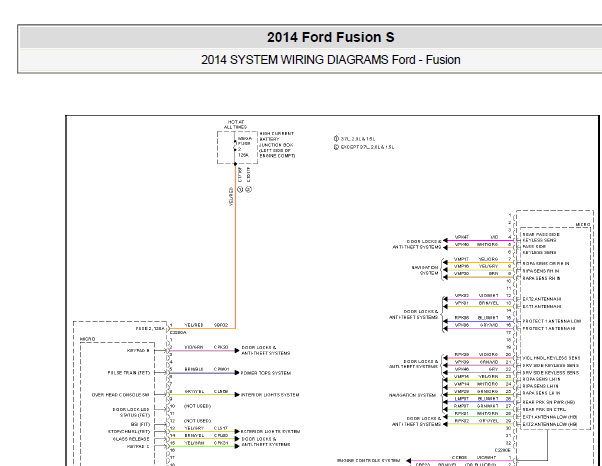Click the 'BLU/WHT' wire color at pin 26
Image resolution: width=602 pixels, height=466 pixels.
(488, 399)
